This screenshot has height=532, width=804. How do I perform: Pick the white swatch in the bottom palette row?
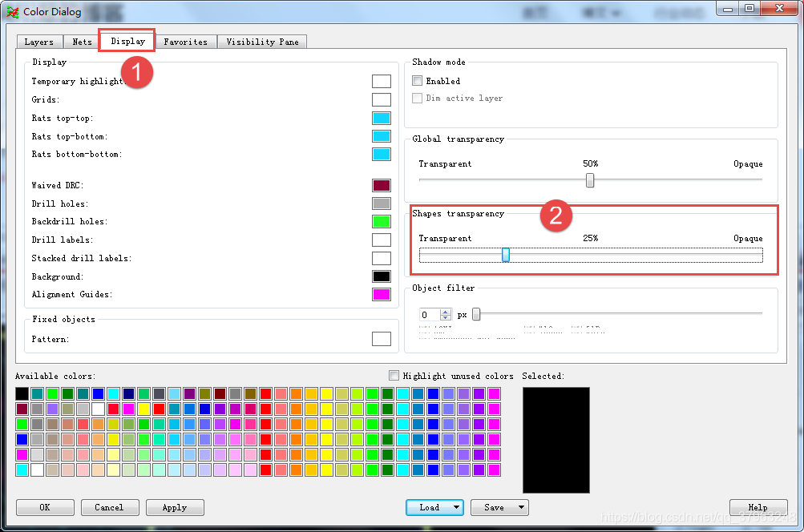pos(37,470)
